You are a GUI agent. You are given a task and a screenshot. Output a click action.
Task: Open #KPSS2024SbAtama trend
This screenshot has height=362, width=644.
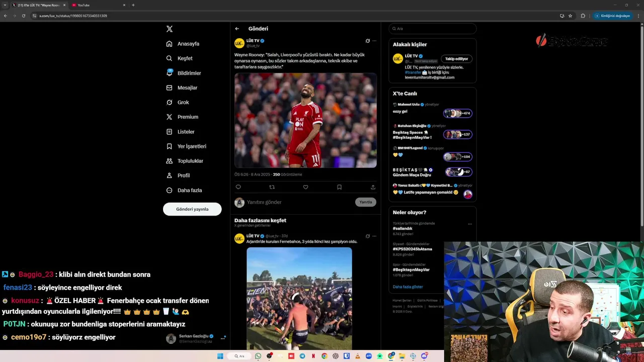pyautogui.click(x=412, y=249)
